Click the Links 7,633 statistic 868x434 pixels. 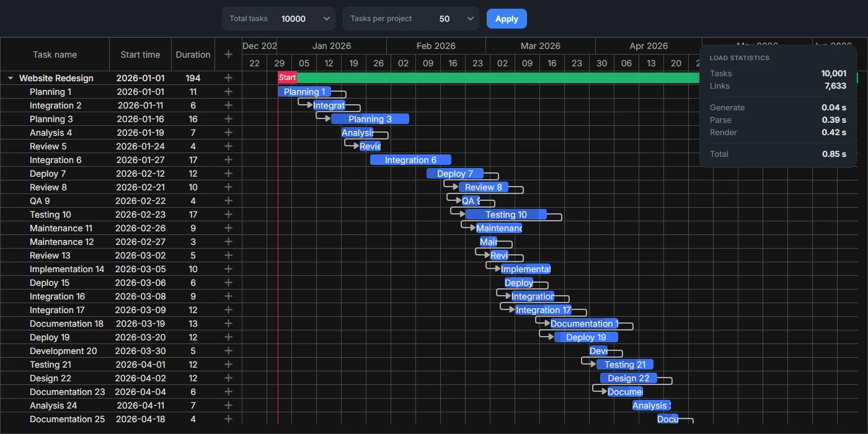click(778, 86)
